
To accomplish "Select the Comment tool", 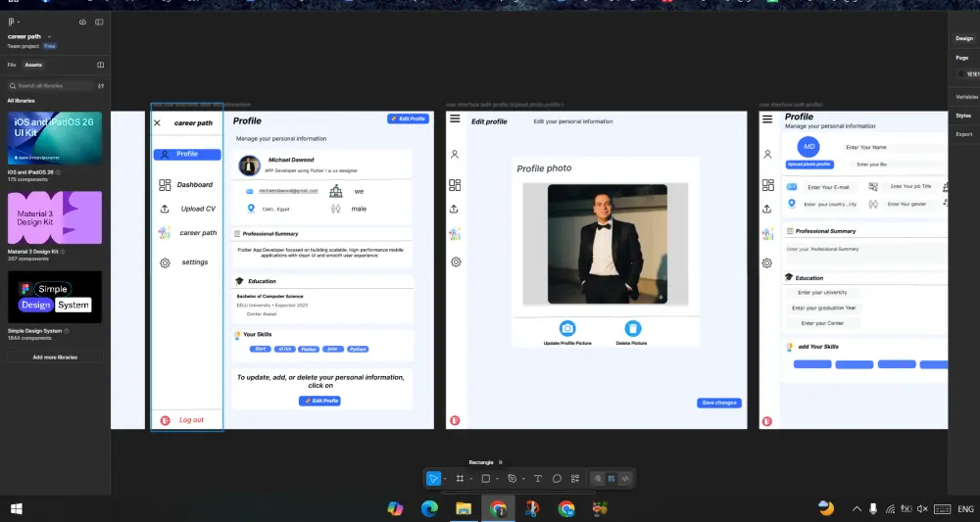I will tap(557, 479).
